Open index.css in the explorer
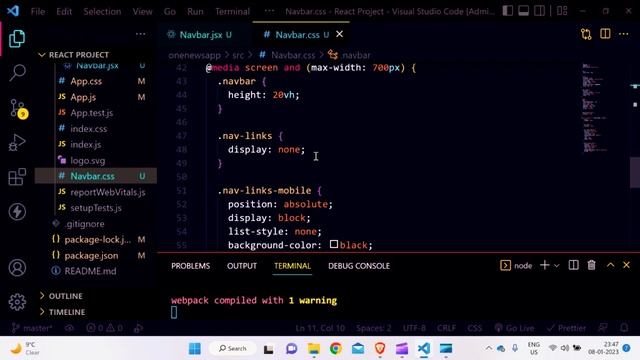The width and height of the screenshot is (640, 360). (x=88, y=129)
